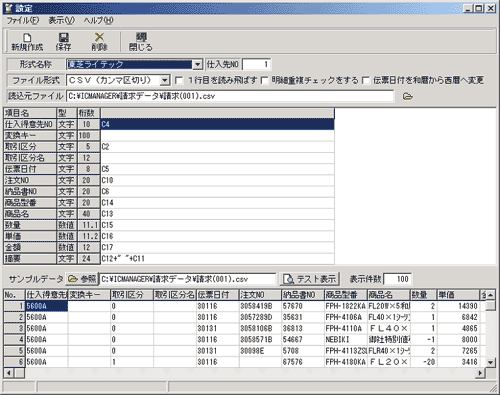Click the horizontal scrollbar right arrow

click(480, 373)
